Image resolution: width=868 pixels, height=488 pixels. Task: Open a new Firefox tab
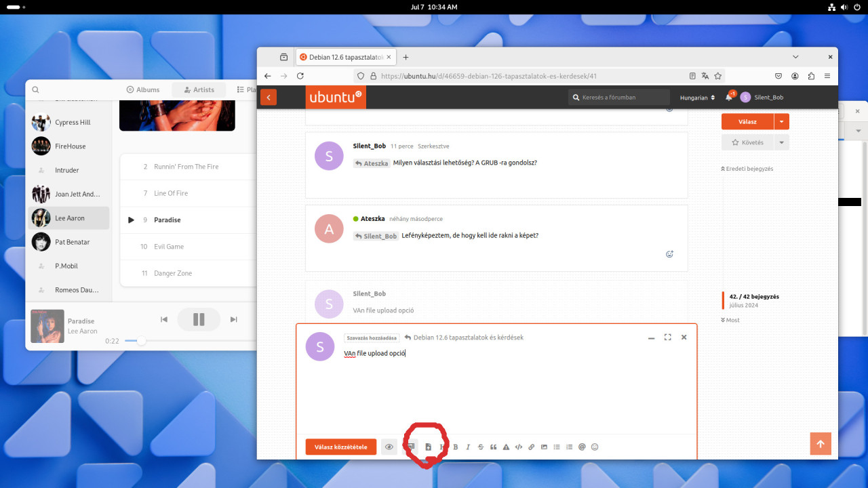406,57
